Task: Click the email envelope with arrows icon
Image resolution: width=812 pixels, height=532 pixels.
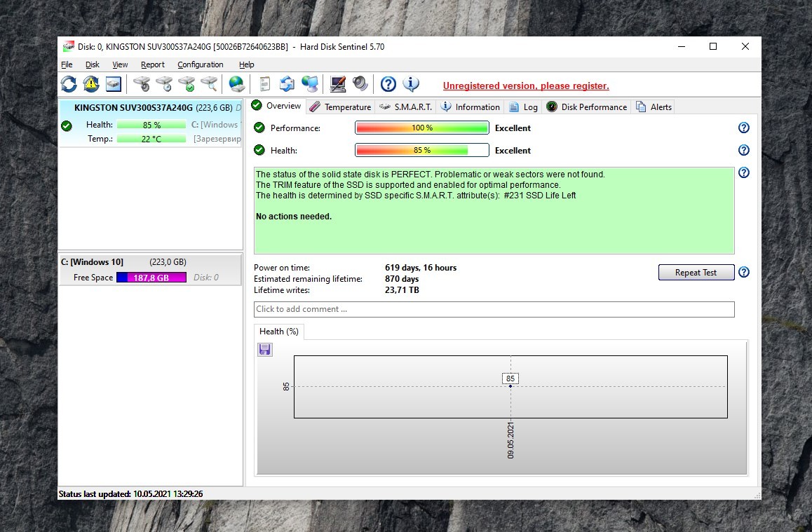Action: coord(287,84)
